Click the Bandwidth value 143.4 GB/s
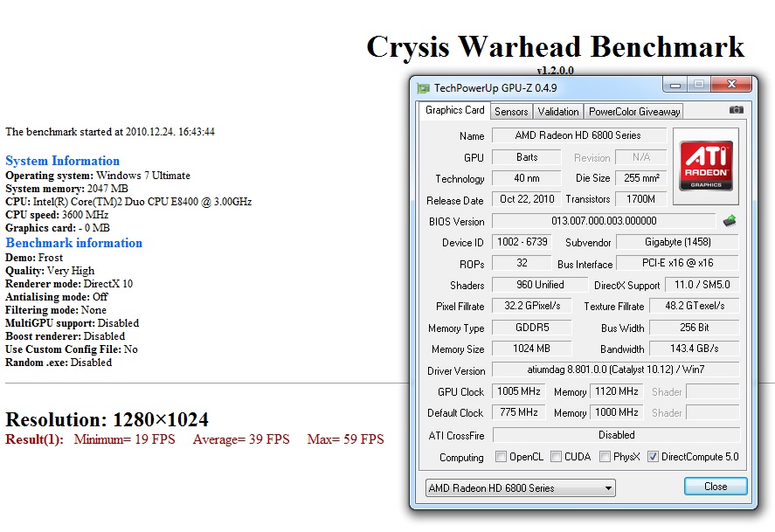 tap(695, 349)
